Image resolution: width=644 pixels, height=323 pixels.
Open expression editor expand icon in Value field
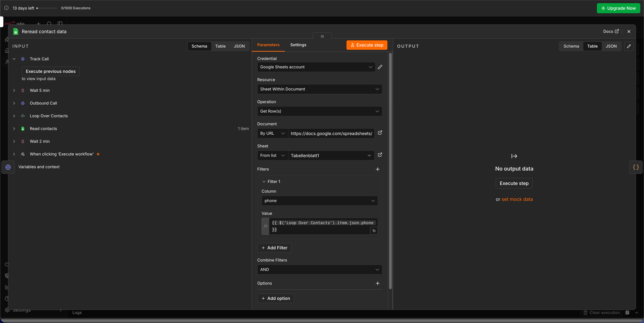[374, 231]
